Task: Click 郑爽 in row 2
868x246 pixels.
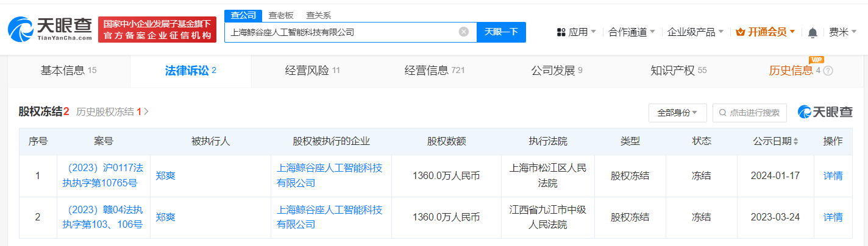Action: (x=165, y=217)
